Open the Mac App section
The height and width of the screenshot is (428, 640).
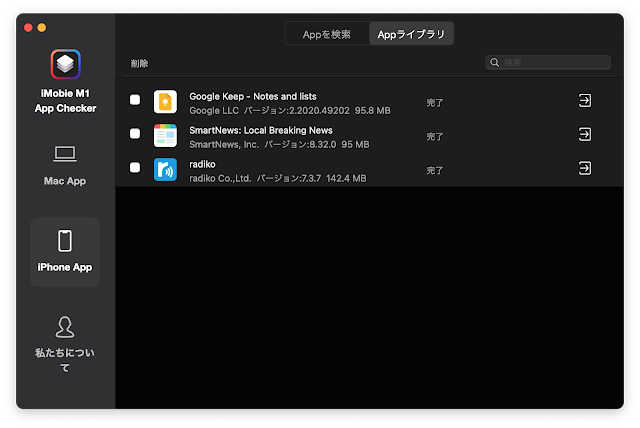(65, 165)
